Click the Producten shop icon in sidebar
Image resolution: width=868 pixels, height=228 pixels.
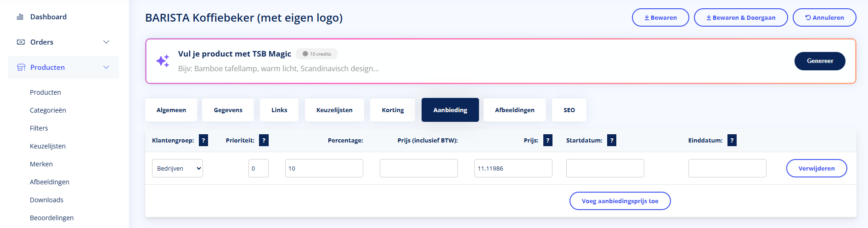(21, 68)
